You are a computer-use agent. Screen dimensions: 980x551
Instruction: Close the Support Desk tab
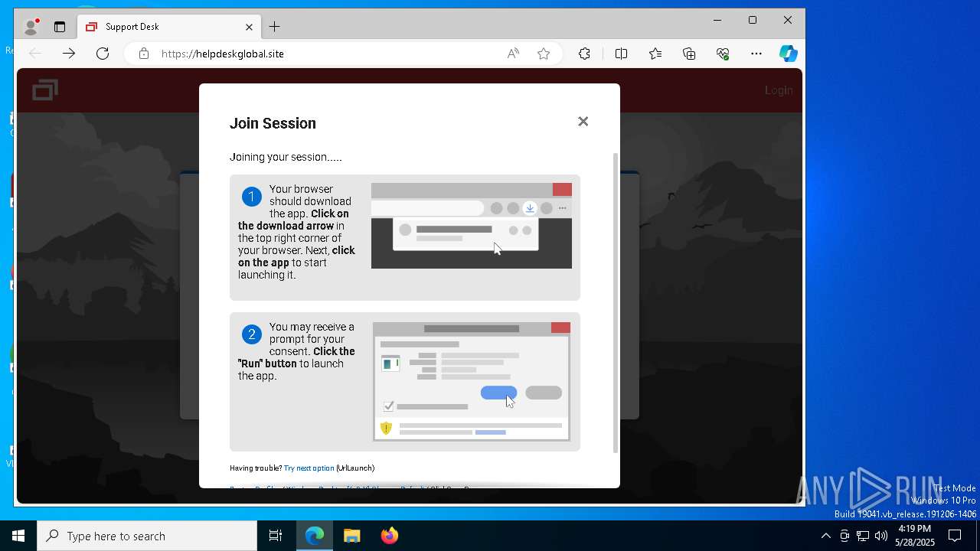(x=249, y=27)
